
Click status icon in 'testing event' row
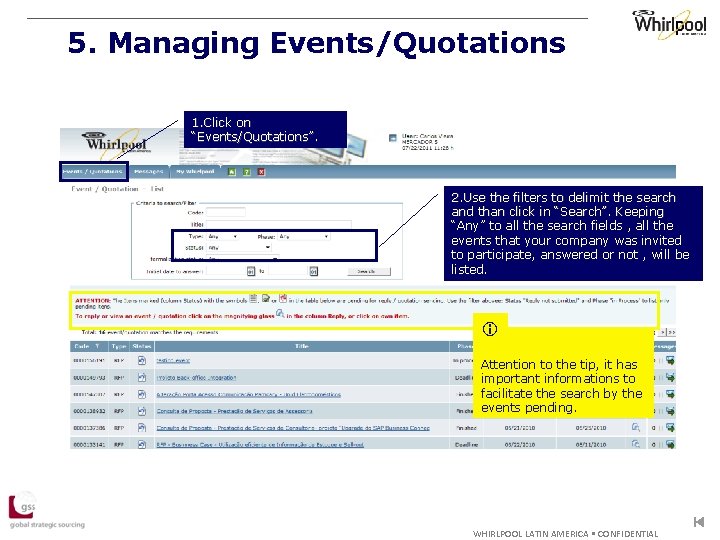point(142,360)
